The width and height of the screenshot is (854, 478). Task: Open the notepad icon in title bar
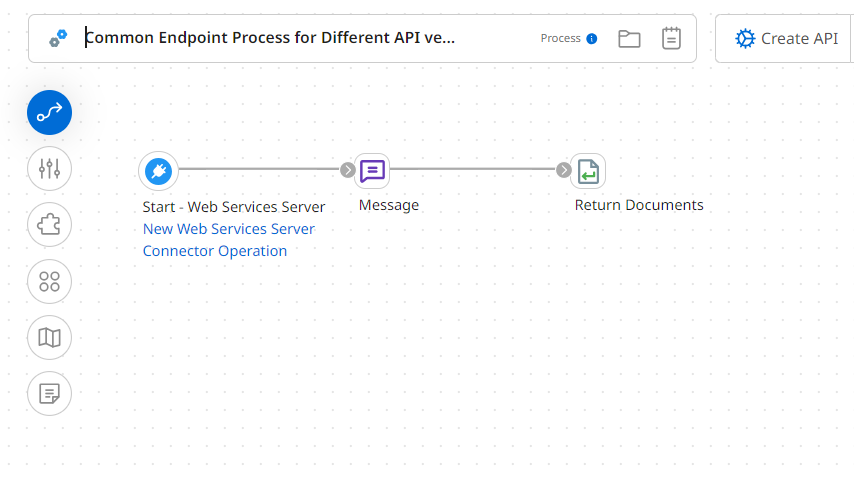[x=671, y=38]
